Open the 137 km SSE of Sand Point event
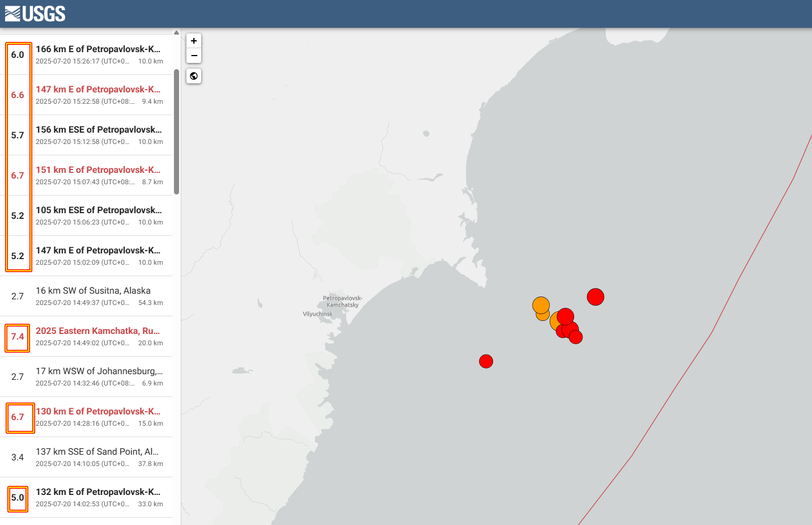Image resolution: width=812 pixels, height=525 pixels. 97,452
